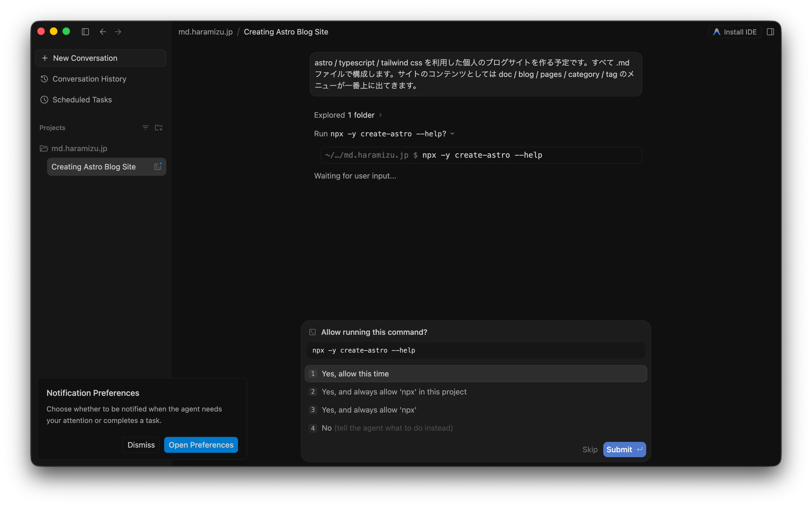Maximize the window with the green button

[66, 31]
